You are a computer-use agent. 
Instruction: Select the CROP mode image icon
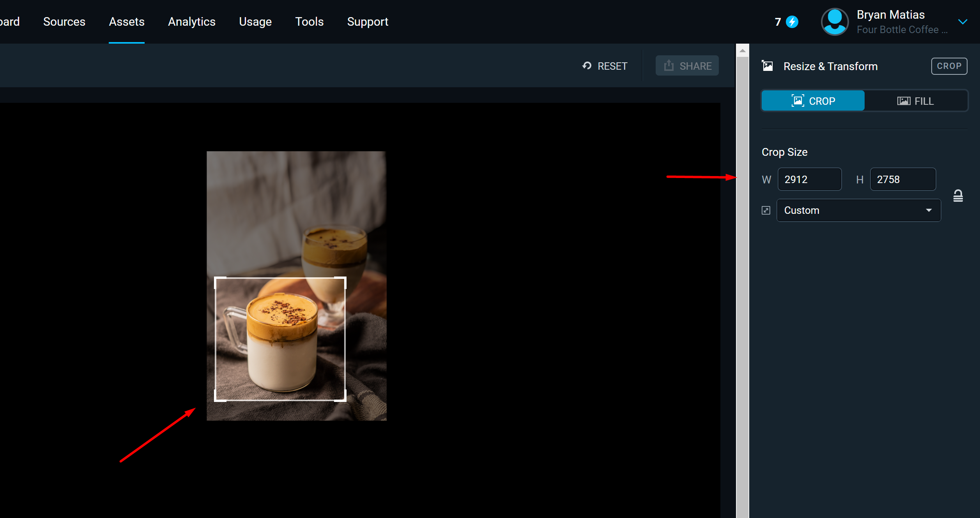tap(798, 100)
